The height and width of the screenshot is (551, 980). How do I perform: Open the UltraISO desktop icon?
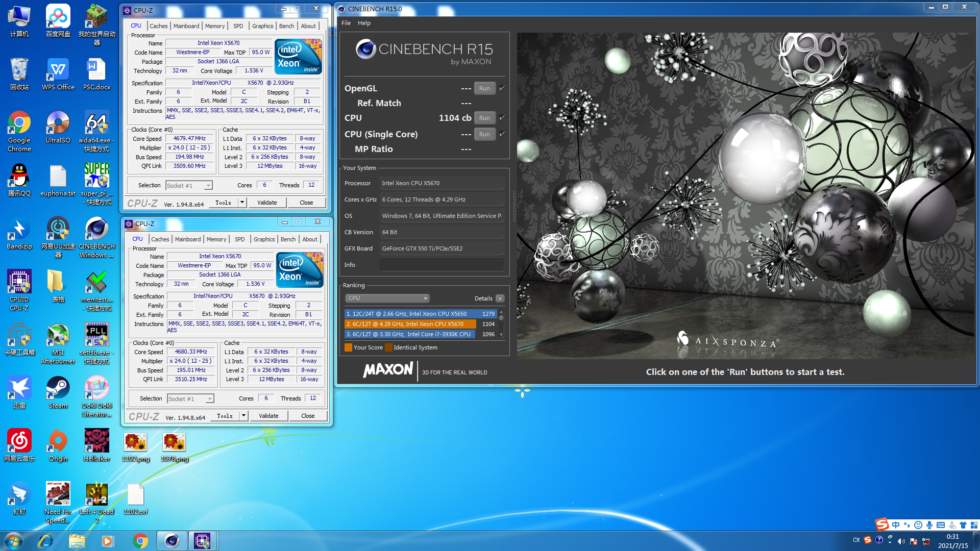pos(58,128)
